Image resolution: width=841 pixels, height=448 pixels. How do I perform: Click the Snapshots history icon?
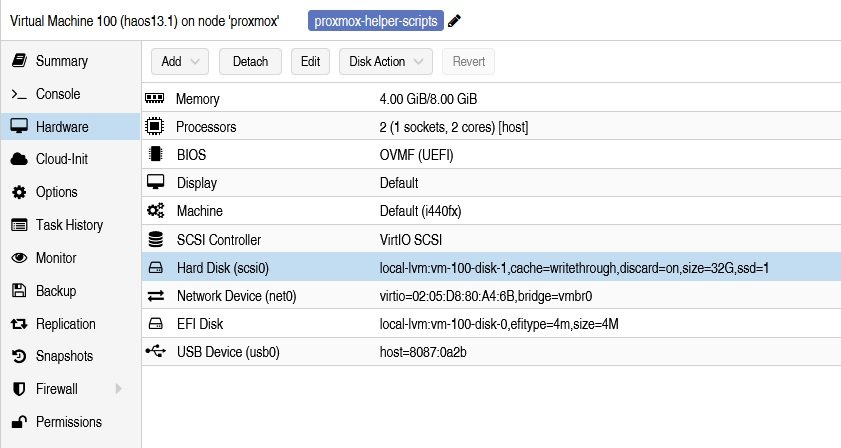[18, 356]
